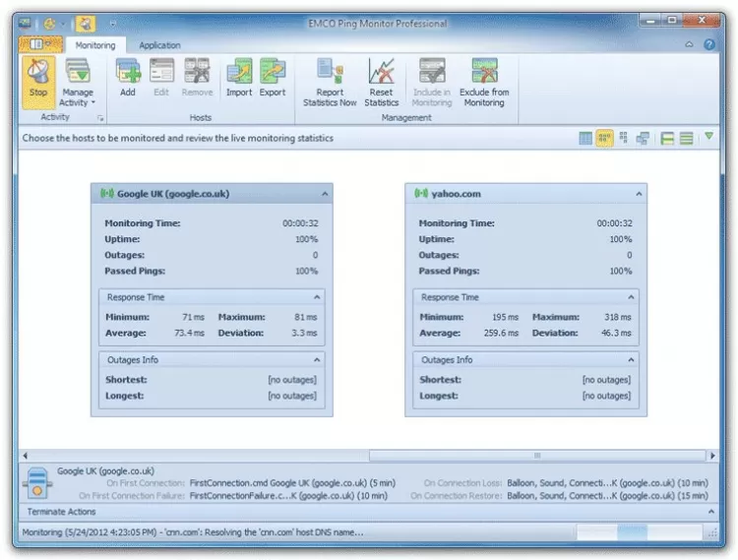
Task: Click the On Connection Loss actions value
Action: 608,483
